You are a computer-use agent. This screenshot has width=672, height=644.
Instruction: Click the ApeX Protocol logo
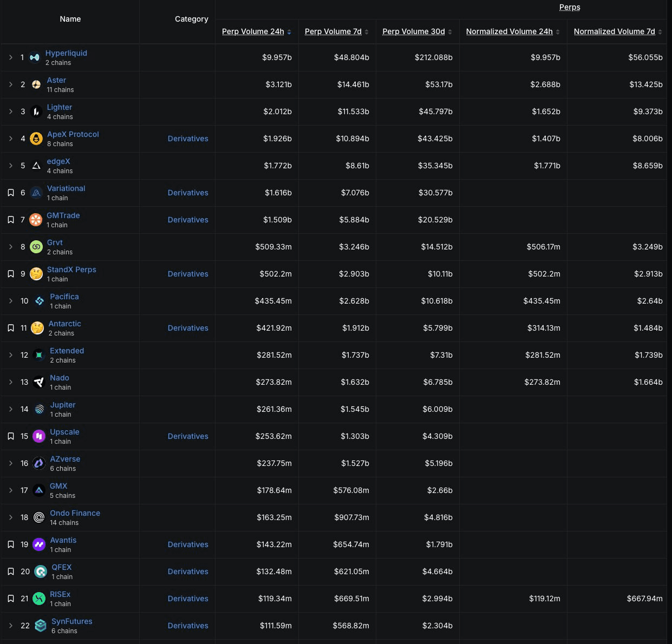coord(36,139)
